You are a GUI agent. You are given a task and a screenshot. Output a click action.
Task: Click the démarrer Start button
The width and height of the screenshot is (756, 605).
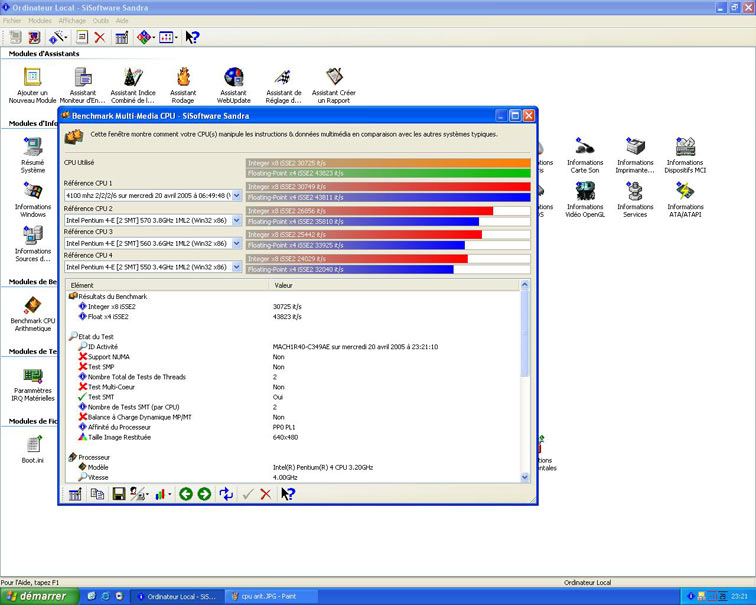(x=39, y=596)
